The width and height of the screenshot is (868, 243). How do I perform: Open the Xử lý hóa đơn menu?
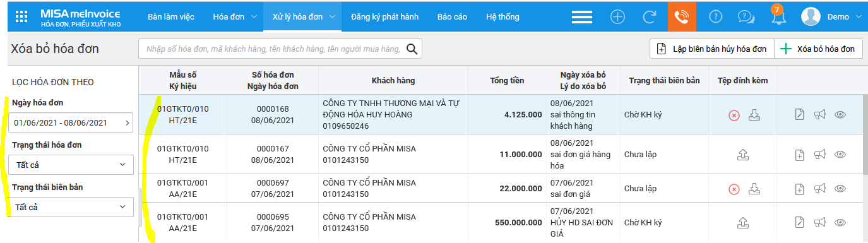point(302,17)
